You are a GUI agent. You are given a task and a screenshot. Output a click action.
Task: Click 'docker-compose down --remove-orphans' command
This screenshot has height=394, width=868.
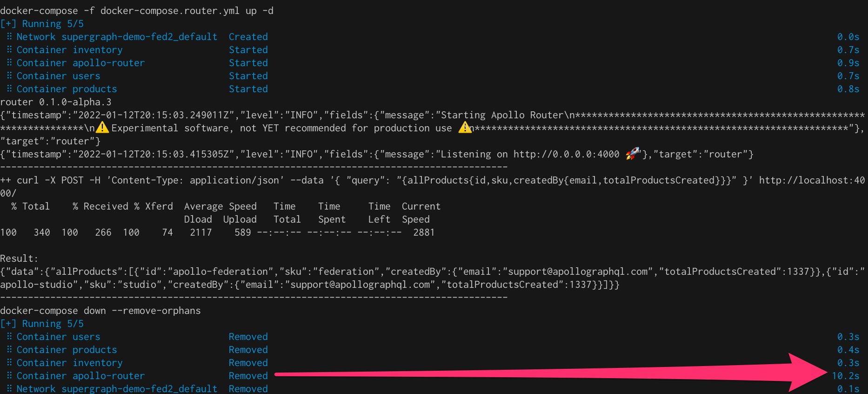click(100, 311)
